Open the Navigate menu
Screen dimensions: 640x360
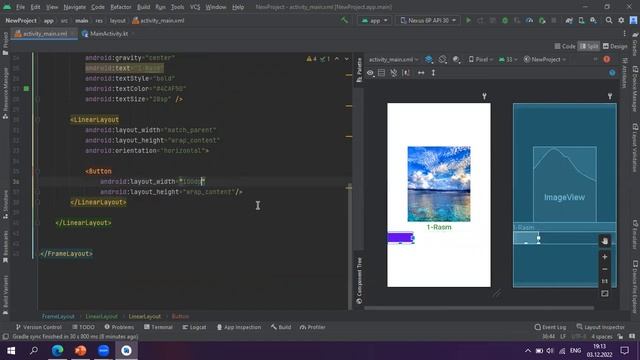(x=75, y=7)
